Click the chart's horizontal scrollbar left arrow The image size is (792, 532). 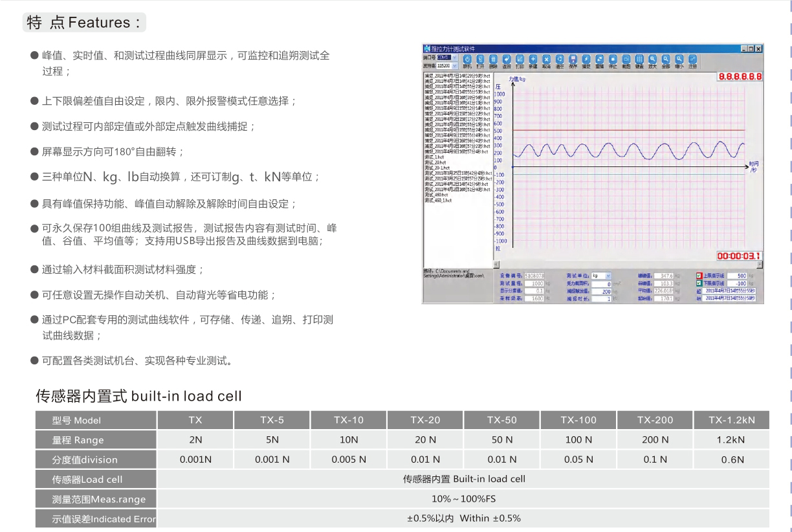click(x=496, y=264)
